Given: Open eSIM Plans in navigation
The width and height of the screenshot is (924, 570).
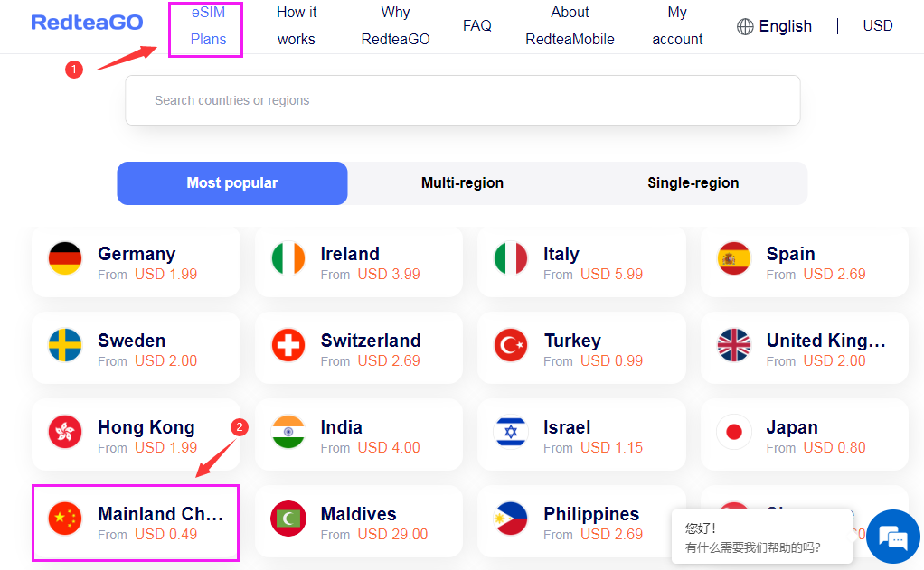Looking at the screenshot, I should (x=207, y=26).
